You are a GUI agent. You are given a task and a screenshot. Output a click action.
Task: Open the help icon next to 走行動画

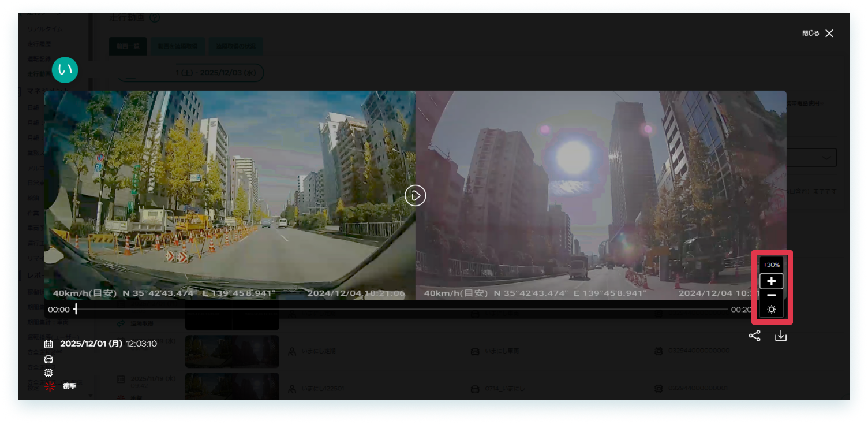pyautogui.click(x=154, y=18)
